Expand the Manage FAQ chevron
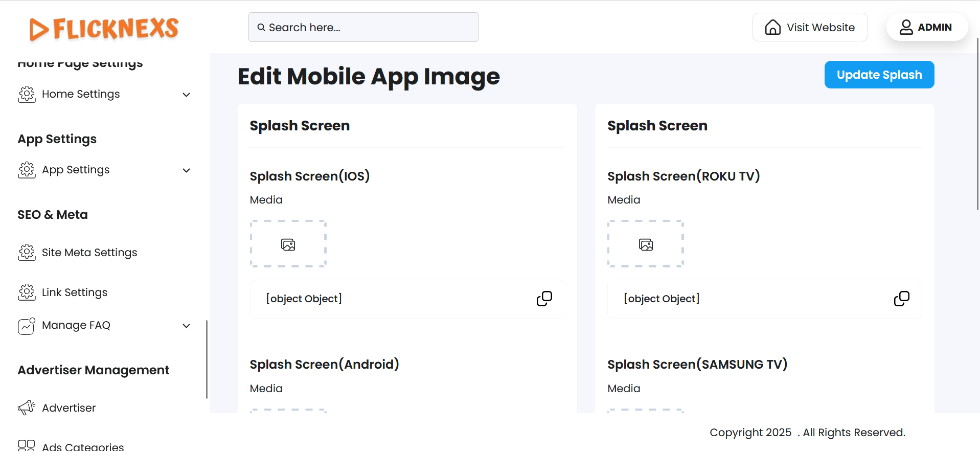980x451 pixels. (x=187, y=326)
